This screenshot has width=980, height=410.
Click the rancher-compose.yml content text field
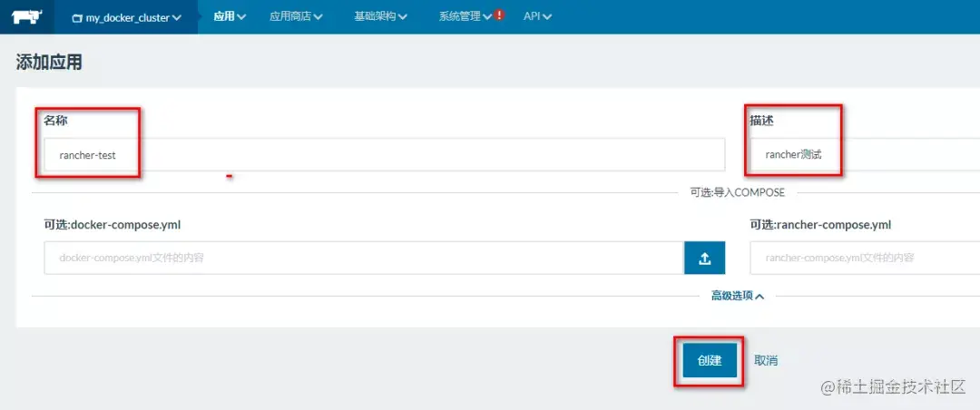(865, 258)
